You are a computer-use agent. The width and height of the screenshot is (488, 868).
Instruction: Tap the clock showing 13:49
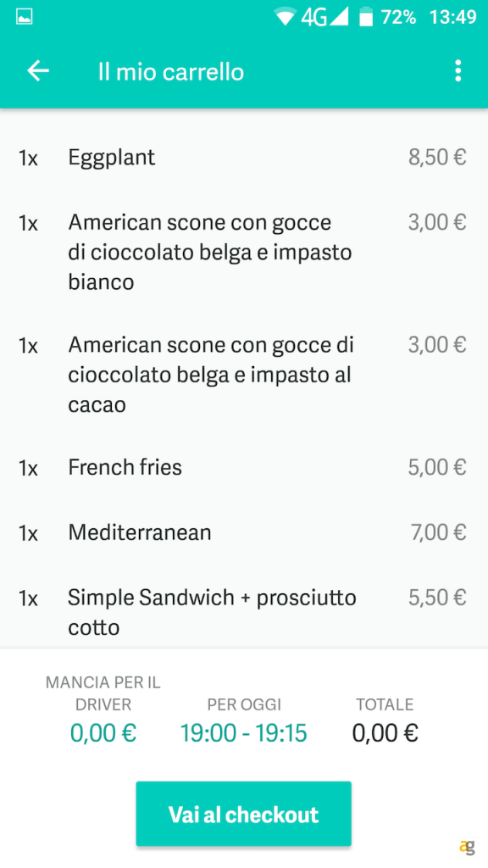(x=452, y=14)
